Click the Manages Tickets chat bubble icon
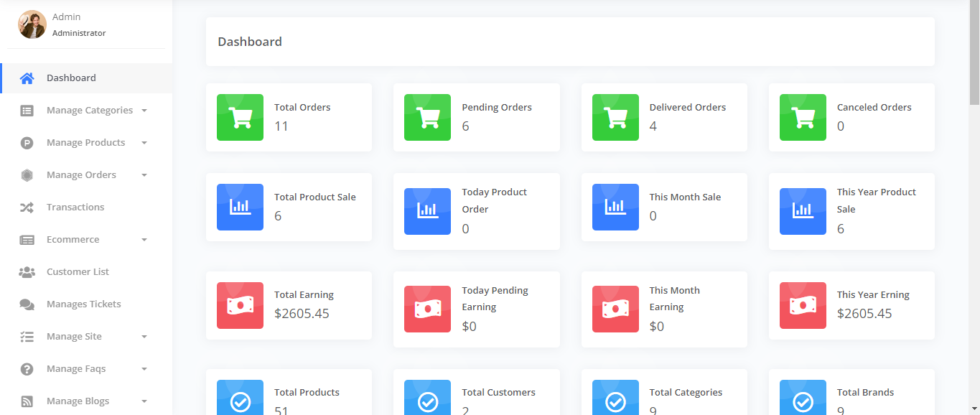Viewport: 980px width, 415px height. pyautogui.click(x=27, y=304)
